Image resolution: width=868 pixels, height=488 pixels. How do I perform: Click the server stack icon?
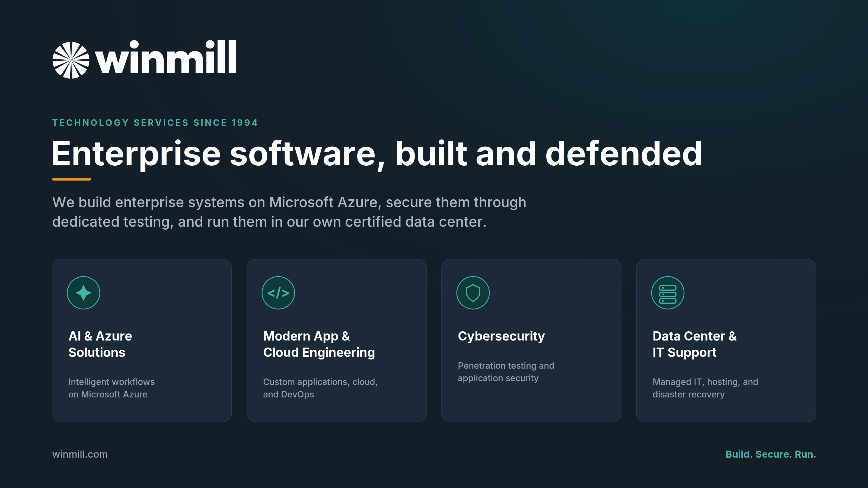[x=668, y=293]
